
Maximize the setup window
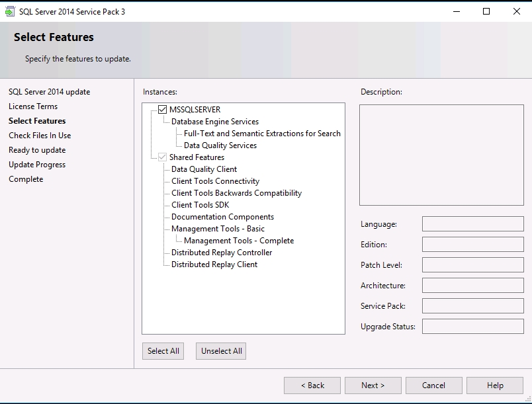click(486, 11)
